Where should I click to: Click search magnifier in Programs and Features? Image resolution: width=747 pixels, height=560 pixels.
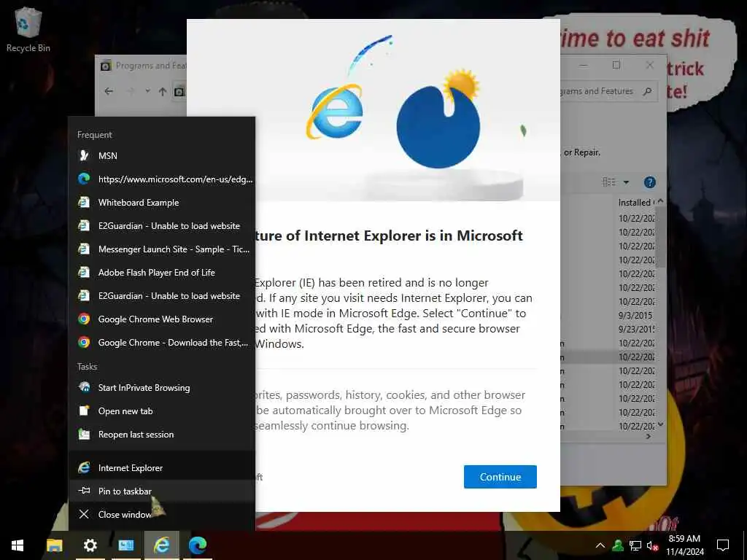pyautogui.click(x=647, y=91)
